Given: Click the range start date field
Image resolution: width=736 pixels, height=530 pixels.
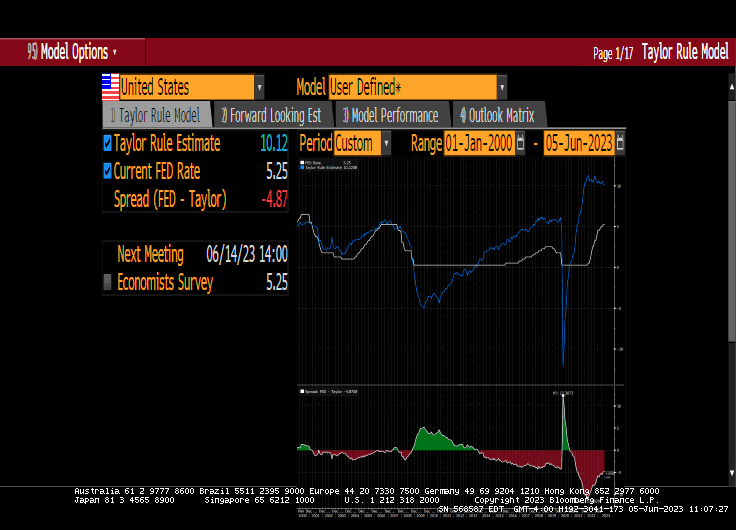Looking at the screenshot, I should pos(478,144).
